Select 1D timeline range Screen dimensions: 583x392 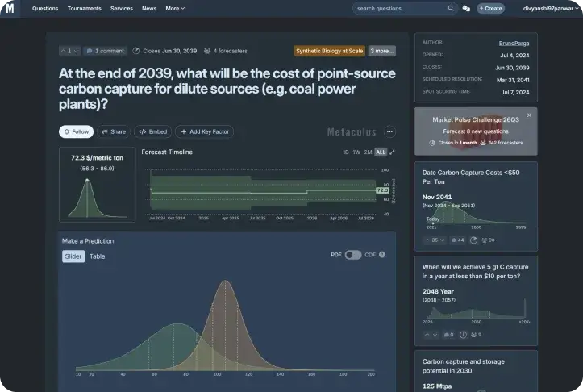pyautogui.click(x=345, y=152)
